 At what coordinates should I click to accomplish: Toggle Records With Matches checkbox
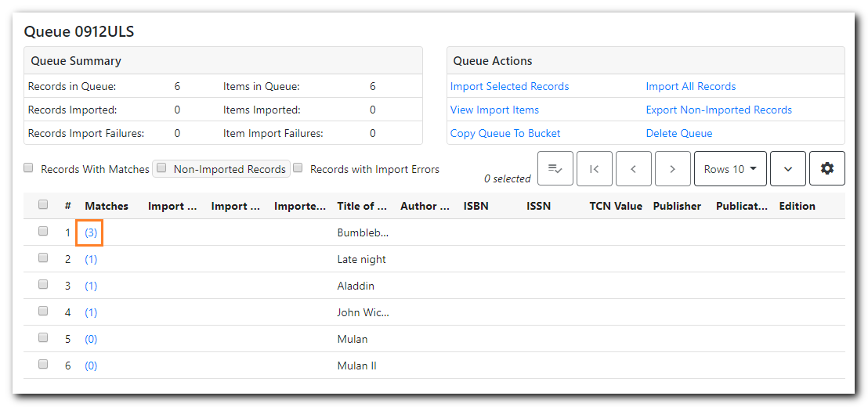click(28, 168)
